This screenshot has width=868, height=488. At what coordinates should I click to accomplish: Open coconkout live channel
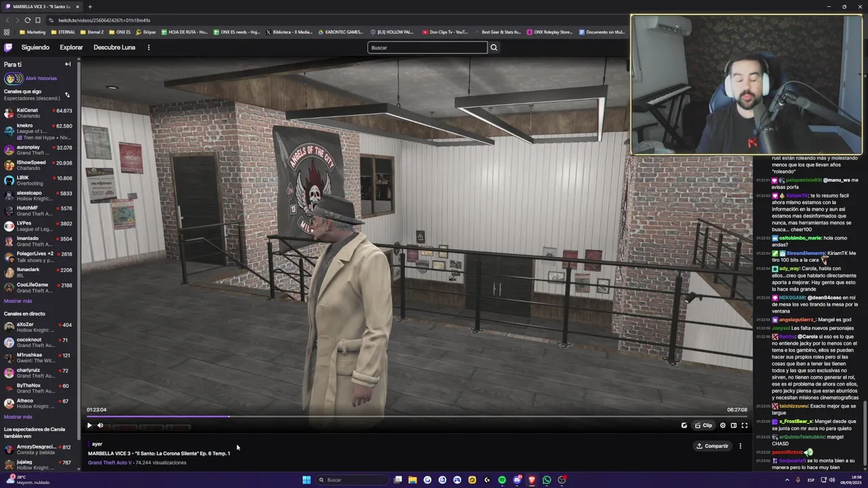point(39,342)
